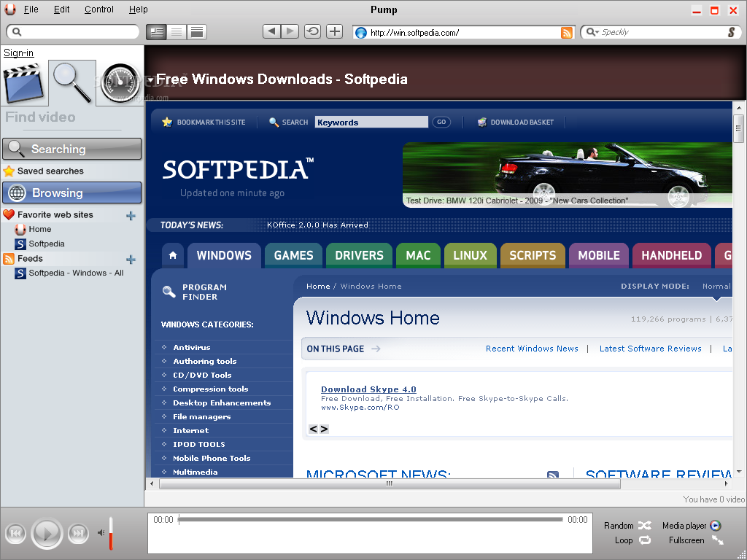
Task: Click the Sign-in link
Action: click(18, 52)
